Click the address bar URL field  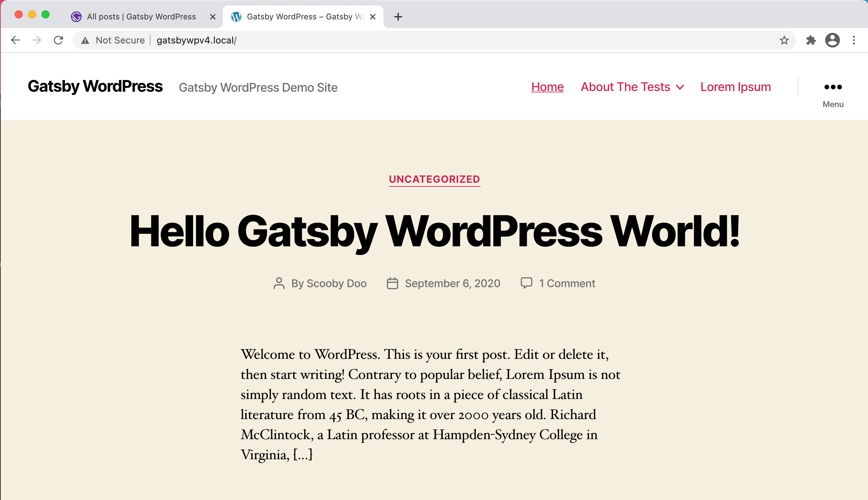(x=434, y=40)
